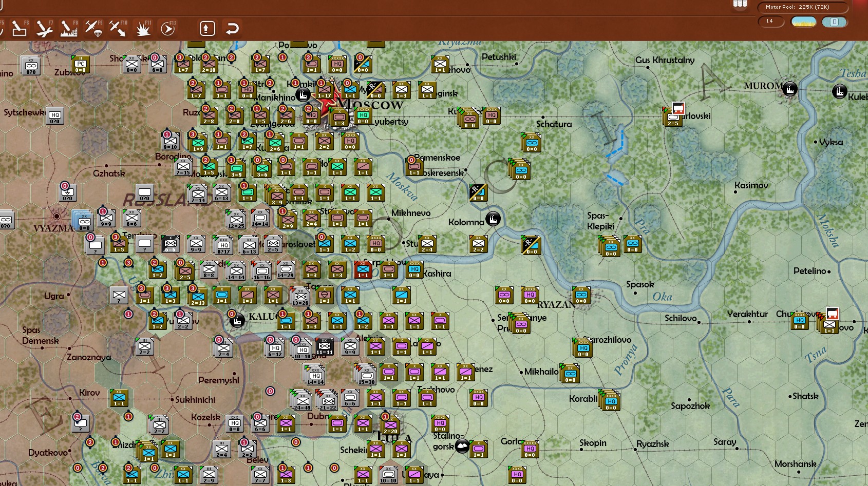Select the F9 air transport parachute icon

point(93,29)
